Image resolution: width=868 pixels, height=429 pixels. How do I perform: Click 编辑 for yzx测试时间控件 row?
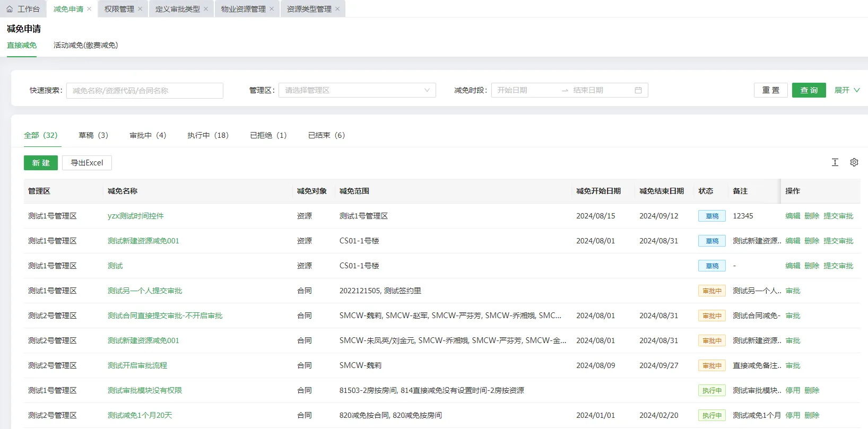point(793,216)
